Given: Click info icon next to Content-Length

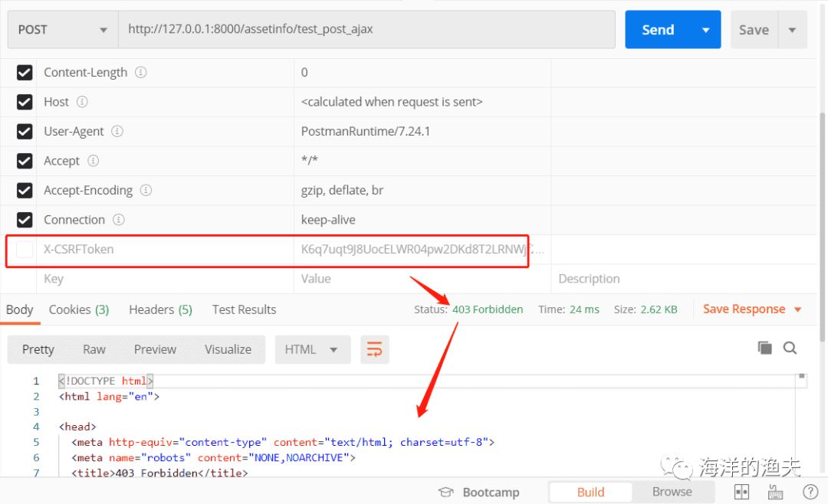Looking at the screenshot, I should coord(141,73).
